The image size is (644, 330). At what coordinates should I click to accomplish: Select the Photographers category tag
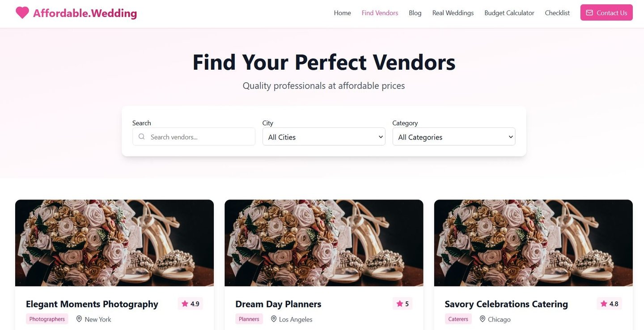coord(47,319)
